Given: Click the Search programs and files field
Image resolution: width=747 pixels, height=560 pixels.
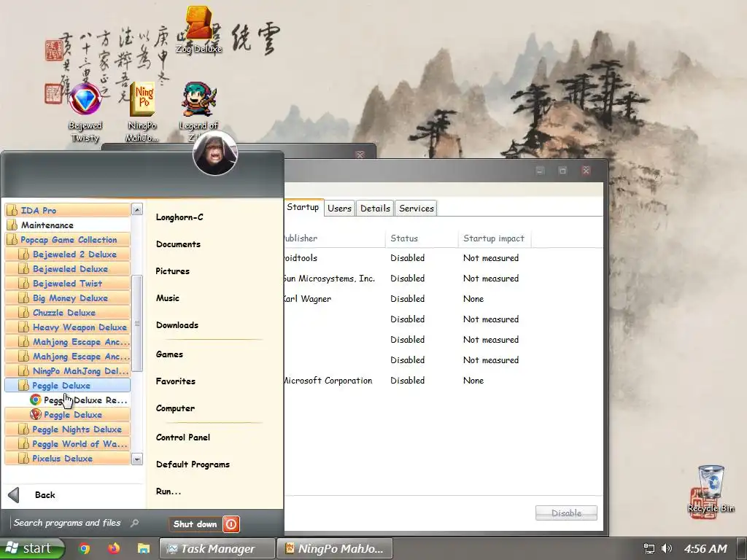Looking at the screenshot, I should coord(67,523).
